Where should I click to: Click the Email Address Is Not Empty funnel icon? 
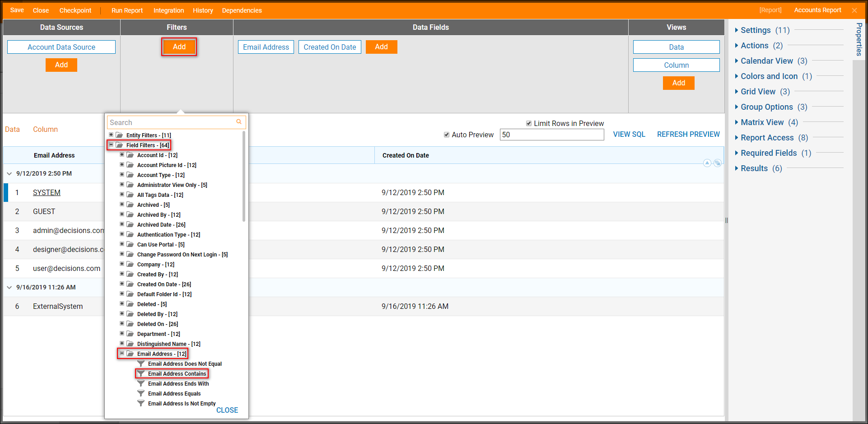tap(141, 403)
